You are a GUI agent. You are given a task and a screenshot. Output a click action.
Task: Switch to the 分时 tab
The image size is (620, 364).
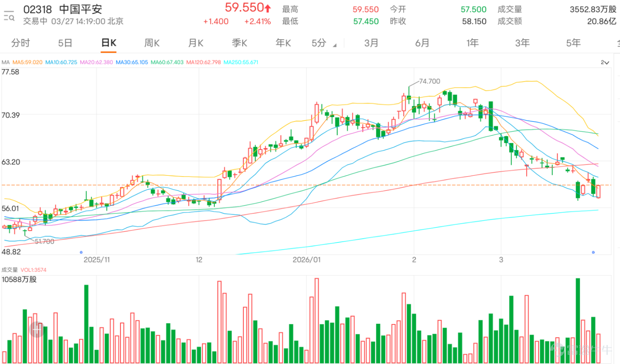[x=21, y=43]
